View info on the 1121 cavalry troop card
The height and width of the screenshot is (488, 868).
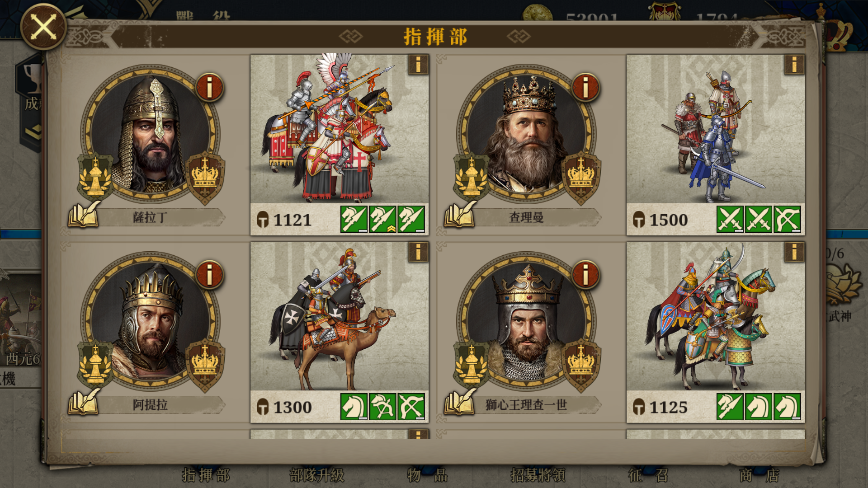(x=418, y=65)
